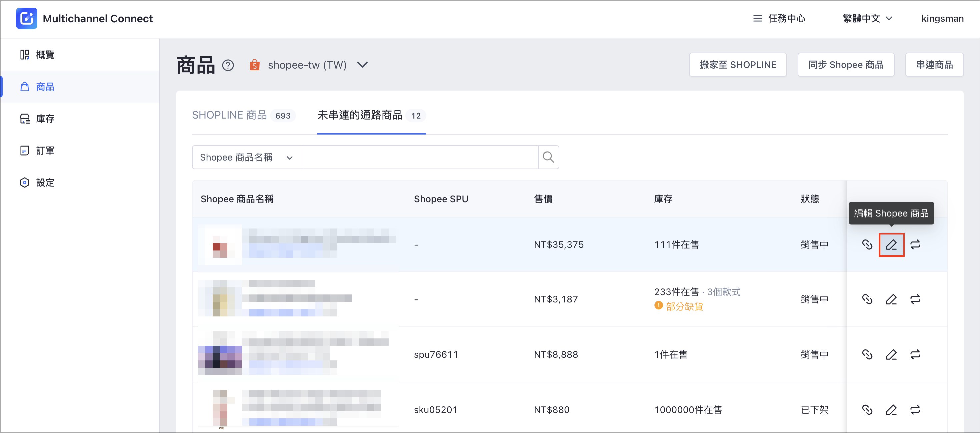Click the Shopee shop bag icon
Screen dimensions: 980x433
tap(255, 65)
